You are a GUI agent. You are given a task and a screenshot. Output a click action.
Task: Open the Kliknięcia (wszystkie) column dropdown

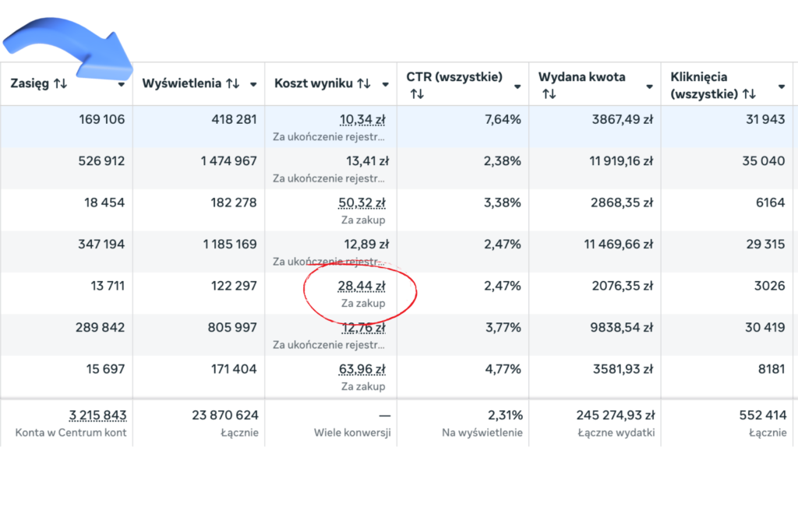[x=782, y=86]
